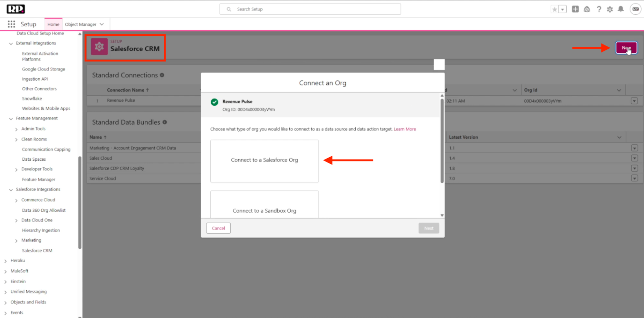The height and width of the screenshot is (318, 644).
Task: Open the Setup gear icon in header
Action: pos(610,9)
